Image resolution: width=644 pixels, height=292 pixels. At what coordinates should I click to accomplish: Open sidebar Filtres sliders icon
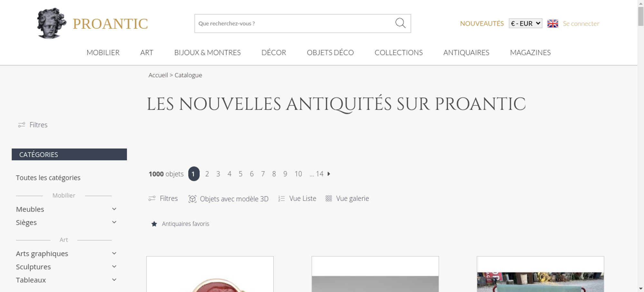coord(22,125)
